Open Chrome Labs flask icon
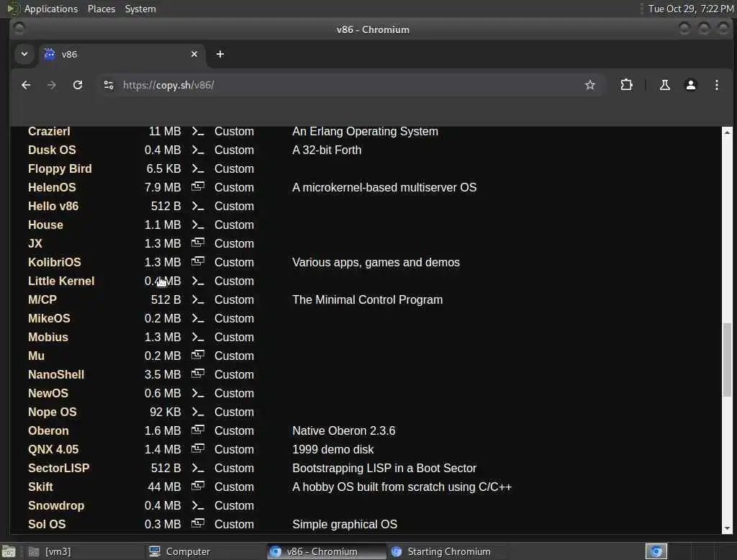Screen dimensions: 737x560 click(x=664, y=85)
